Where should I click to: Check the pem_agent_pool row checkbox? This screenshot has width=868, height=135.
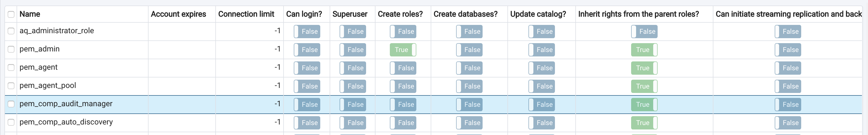click(11, 86)
